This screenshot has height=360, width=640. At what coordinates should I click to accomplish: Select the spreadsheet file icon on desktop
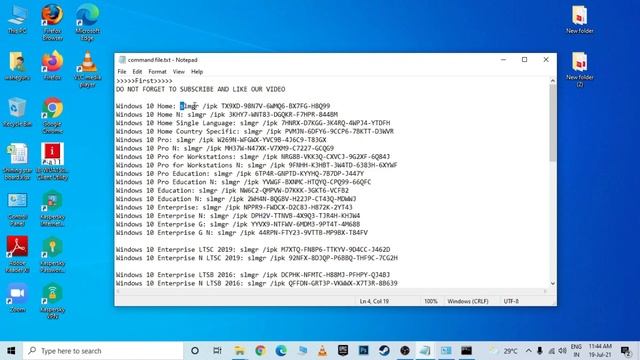[17, 162]
